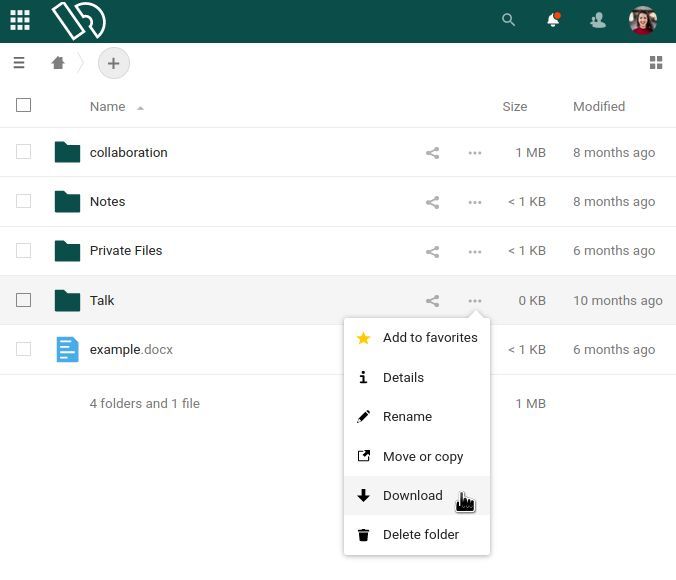This screenshot has width=676, height=580.
Task: Expand the new file plus button
Action: pos(113,63)
